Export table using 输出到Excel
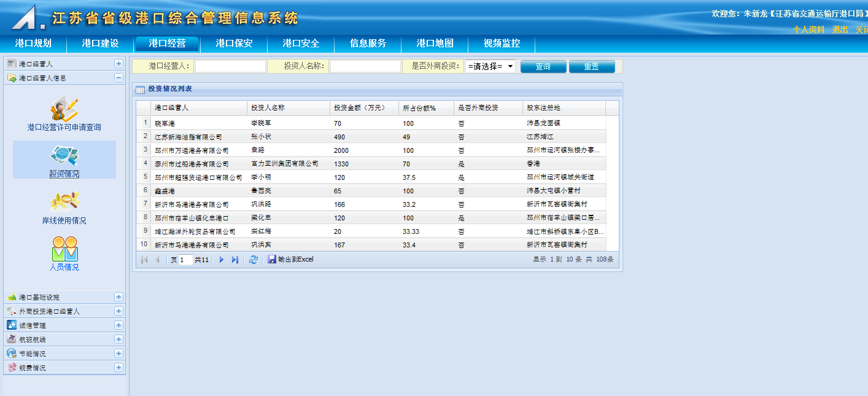The image size is (868, 396). coord(290,260)
